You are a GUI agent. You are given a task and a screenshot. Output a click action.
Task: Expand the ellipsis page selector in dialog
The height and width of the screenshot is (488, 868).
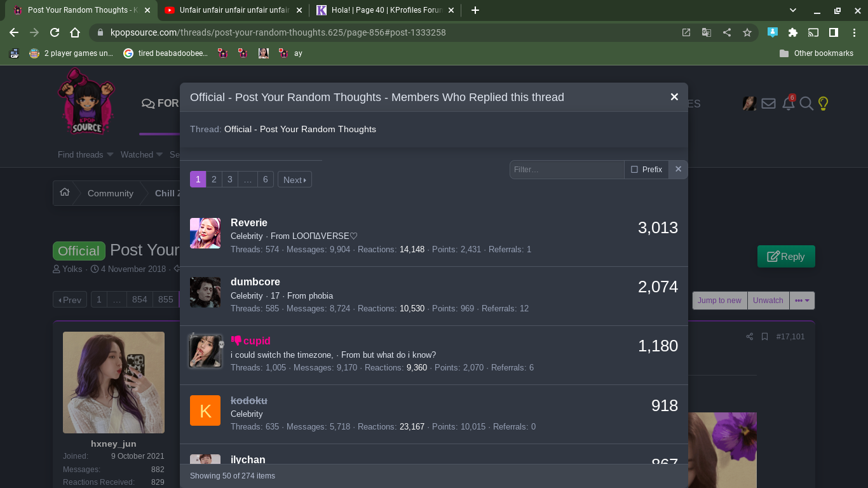click(248, 180)
